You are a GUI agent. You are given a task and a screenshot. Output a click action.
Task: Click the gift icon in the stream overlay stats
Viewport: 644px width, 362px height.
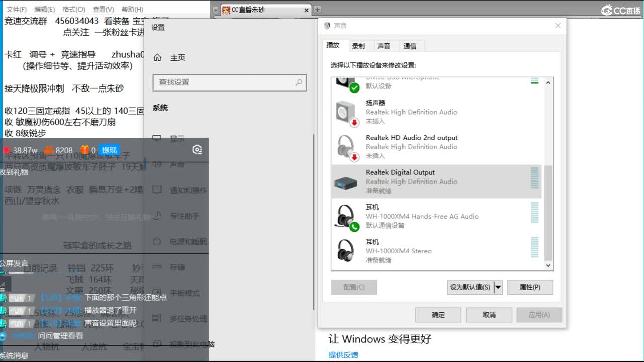84,150
